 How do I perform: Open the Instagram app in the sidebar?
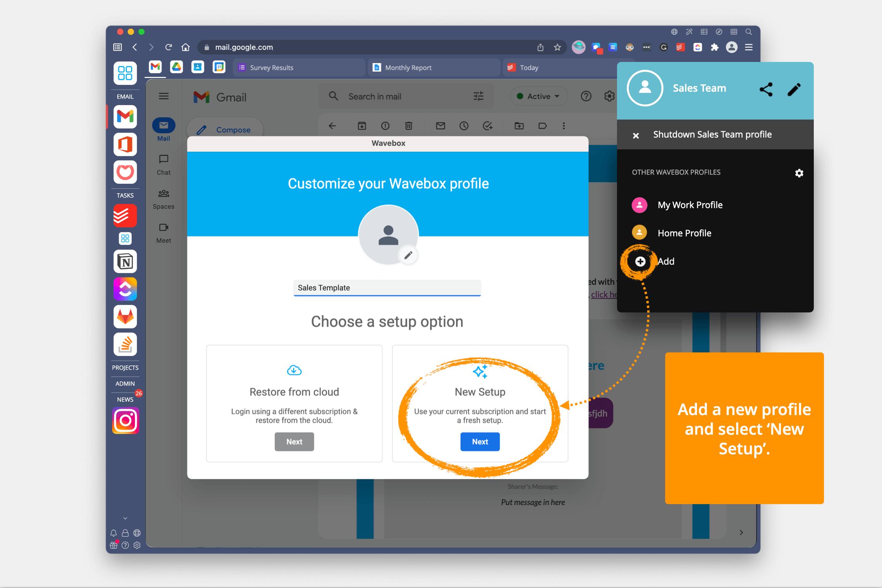[125, 421]
